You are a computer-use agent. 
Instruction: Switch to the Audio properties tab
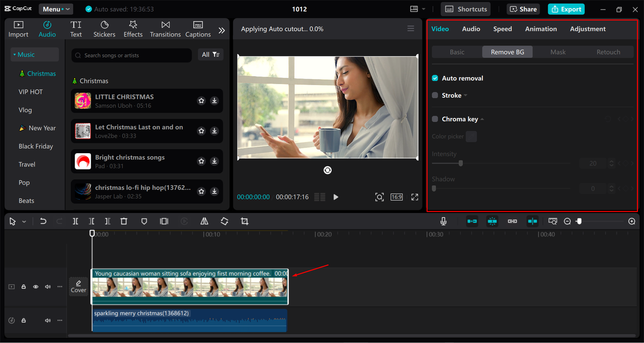tap(471, 29)
